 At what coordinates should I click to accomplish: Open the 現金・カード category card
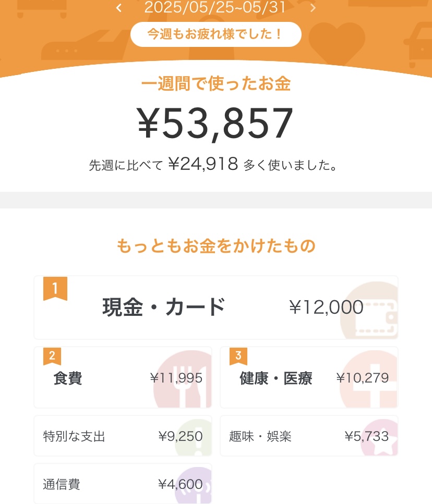215,308
